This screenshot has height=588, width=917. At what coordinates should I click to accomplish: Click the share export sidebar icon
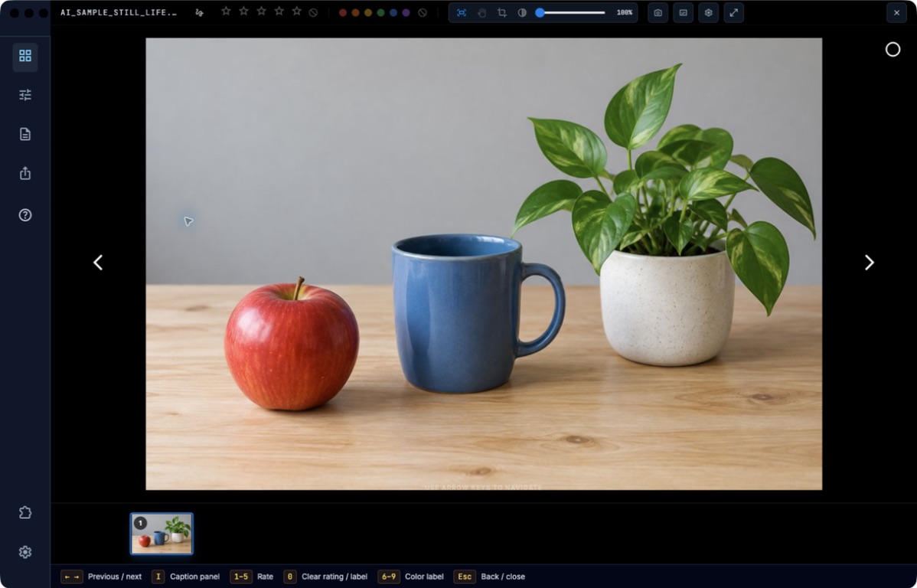(x=25, y=173)
